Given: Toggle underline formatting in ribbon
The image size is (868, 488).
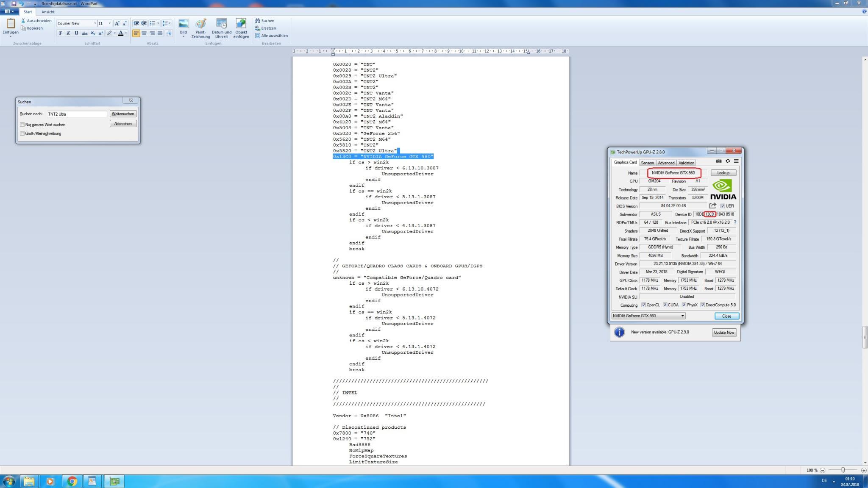Looking at the screenshot, I should 76,33.
